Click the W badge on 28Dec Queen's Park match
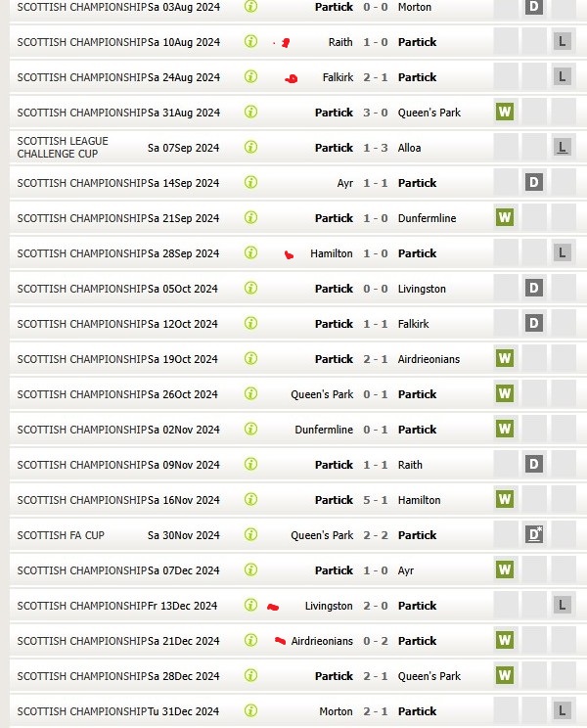Image resolution: width=587 pixels, height=728 pixels. coord(505,676)
